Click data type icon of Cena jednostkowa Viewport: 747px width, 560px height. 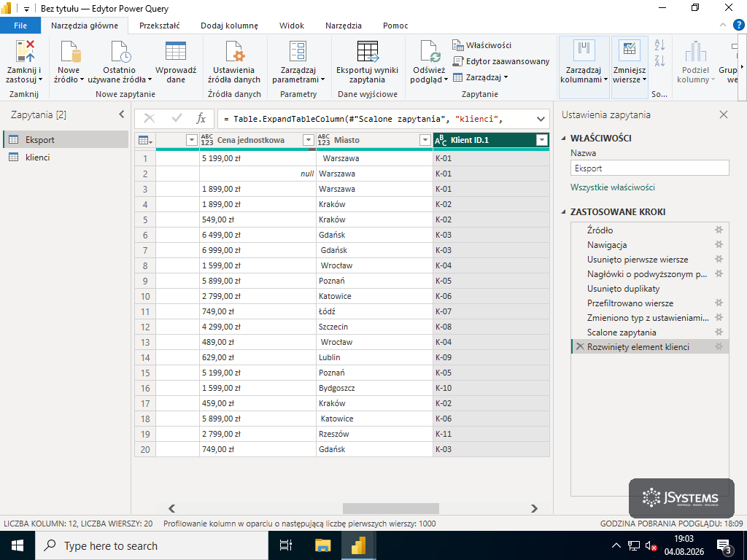(206, 140)
